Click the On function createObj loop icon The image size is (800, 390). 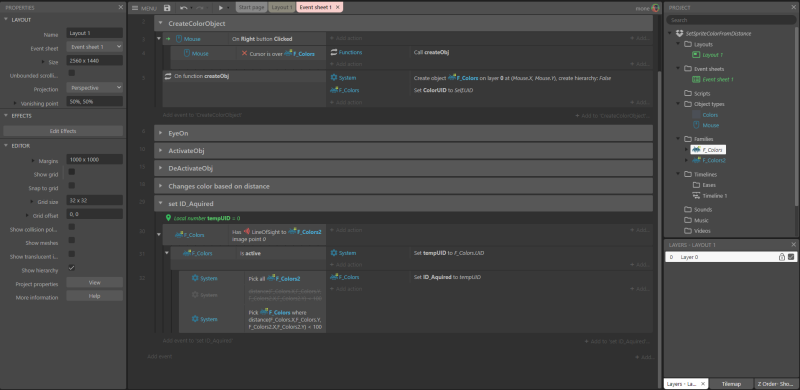click(x=168, y=76)
